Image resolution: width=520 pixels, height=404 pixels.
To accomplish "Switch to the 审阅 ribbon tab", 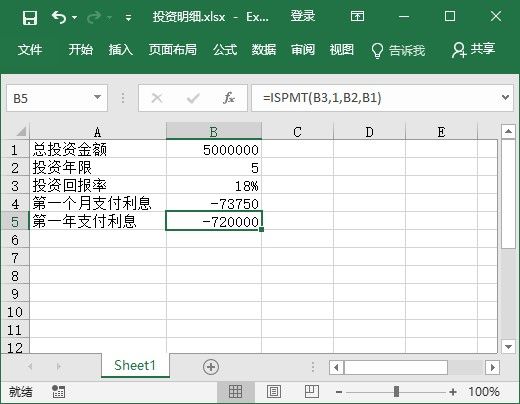I will coord(303,50).
